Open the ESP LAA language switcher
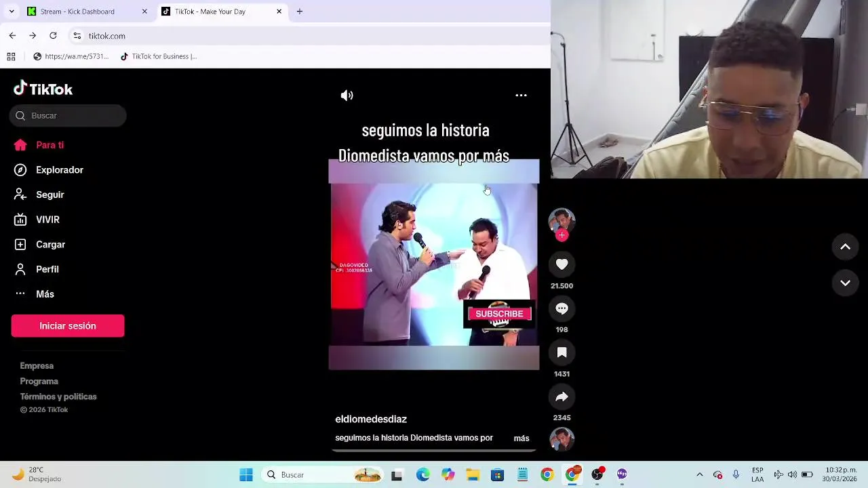The height and width of the screenshot is (488, 868). 757,475
